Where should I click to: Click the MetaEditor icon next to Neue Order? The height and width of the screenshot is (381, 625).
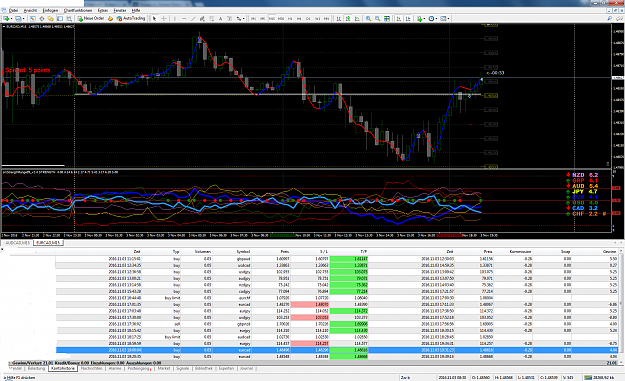click(x=110, y=18)
